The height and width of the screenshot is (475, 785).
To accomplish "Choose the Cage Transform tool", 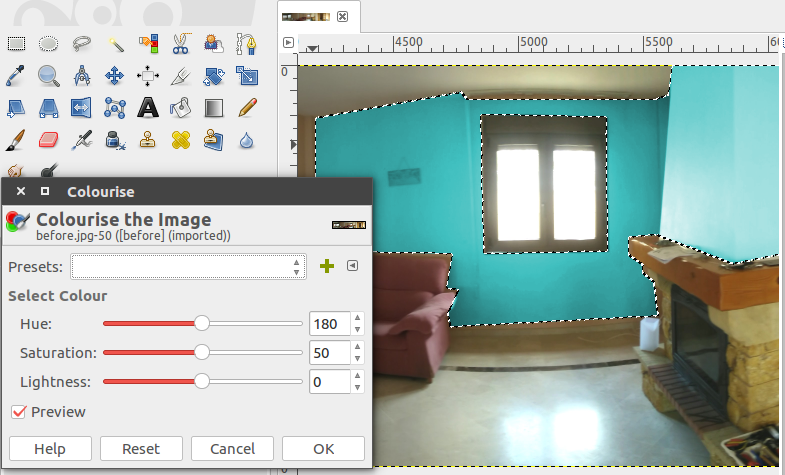I will click(x=115, y=108).
